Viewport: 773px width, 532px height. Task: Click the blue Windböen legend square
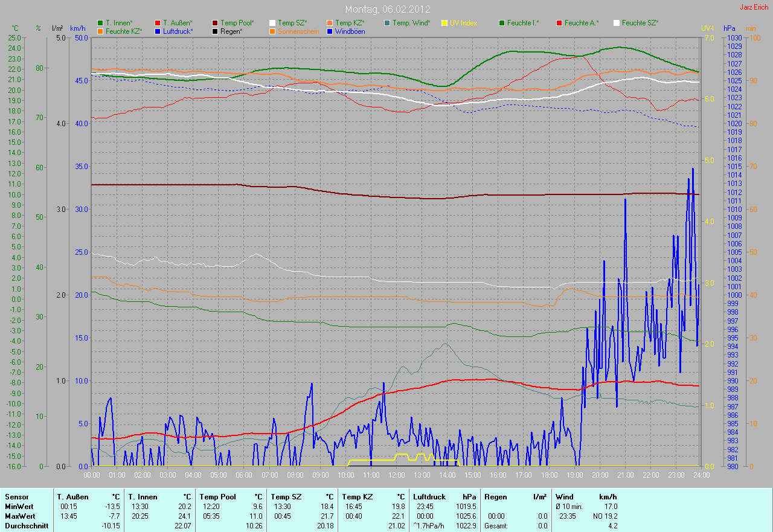tap(330, 31)
